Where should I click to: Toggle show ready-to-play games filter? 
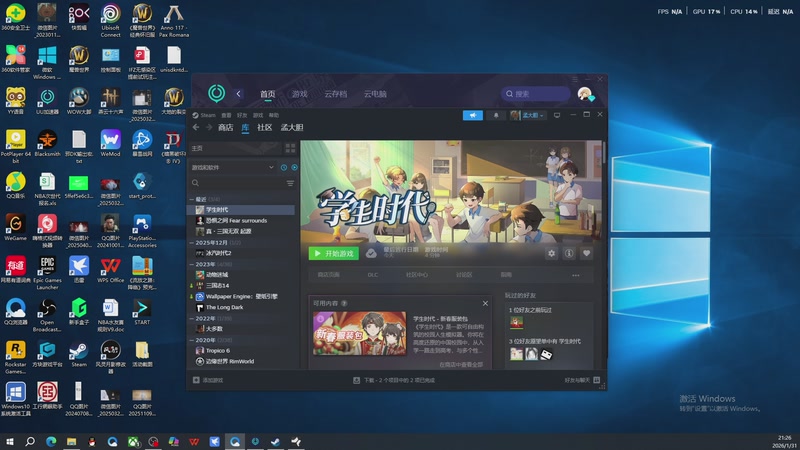[x=294, y=167]
